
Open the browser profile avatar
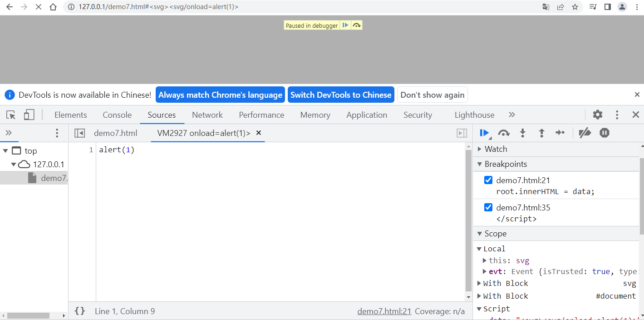(x=622, y=7)
